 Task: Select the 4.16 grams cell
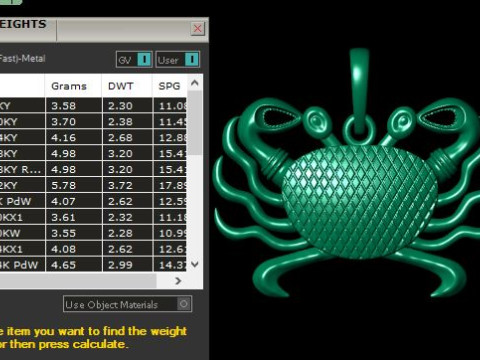pos(73,138)
